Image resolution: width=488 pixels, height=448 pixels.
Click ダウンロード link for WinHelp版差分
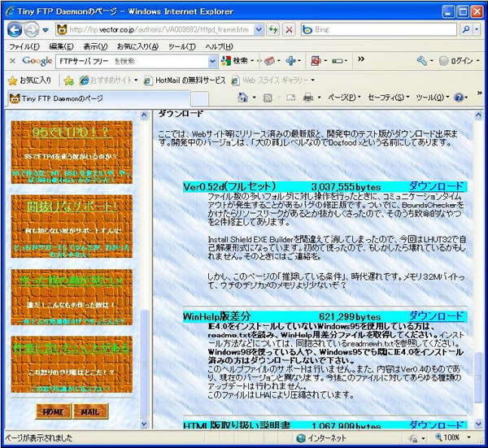pyautogui.click(x=435, y=315)
